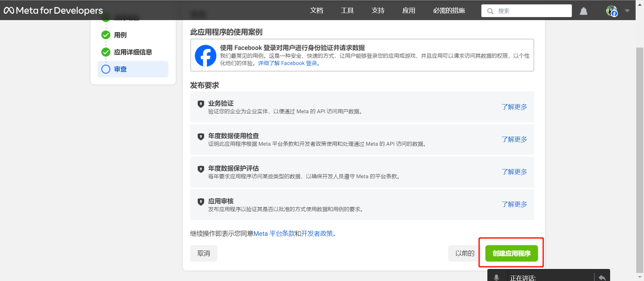Image resolution: width=644 pixels, height=281 pixels.
Task: Click the green 创建应用程序 button
Action: (512, 253)
